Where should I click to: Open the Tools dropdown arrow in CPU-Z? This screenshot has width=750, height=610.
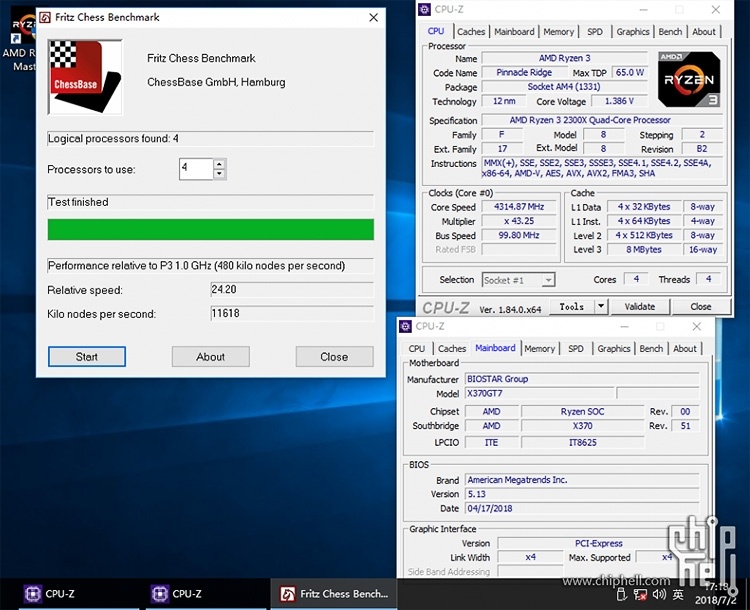(601, 306)
